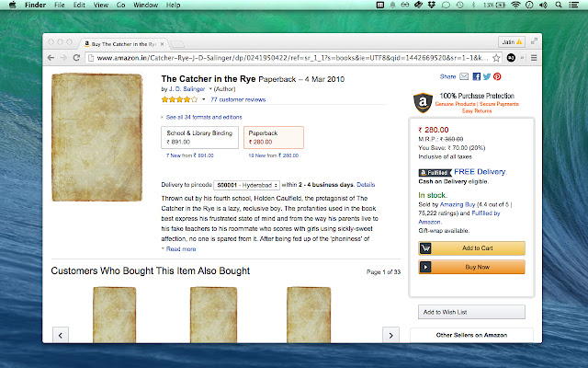Show next items in carousel
This screenshot has width=588, height=368.
pos(390,335)
